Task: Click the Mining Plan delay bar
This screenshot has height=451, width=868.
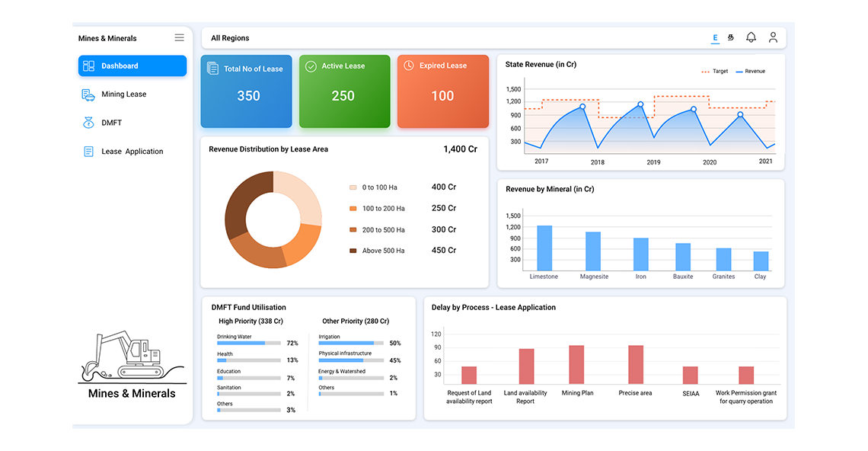Action: tap(576, 365)
